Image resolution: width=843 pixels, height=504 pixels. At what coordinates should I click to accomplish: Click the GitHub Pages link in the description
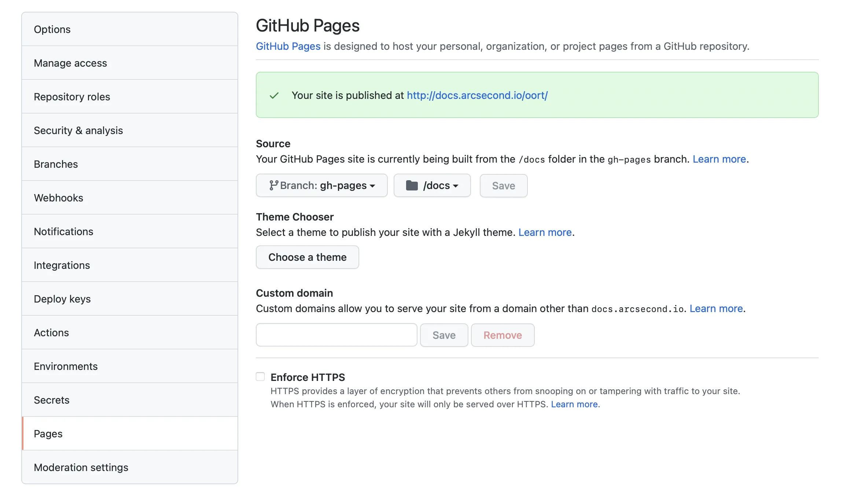pos(288,46)
